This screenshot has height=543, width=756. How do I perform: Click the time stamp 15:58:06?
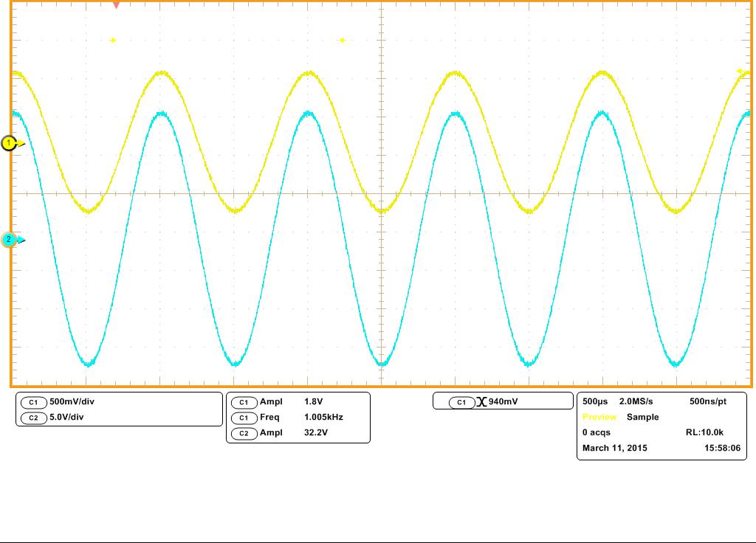pyautogui.click(x=722, y=448)
